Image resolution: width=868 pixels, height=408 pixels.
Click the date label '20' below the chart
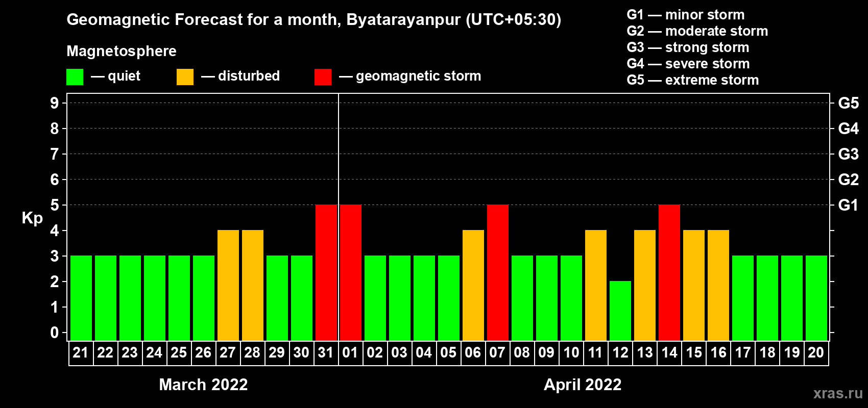coord(816,352)
